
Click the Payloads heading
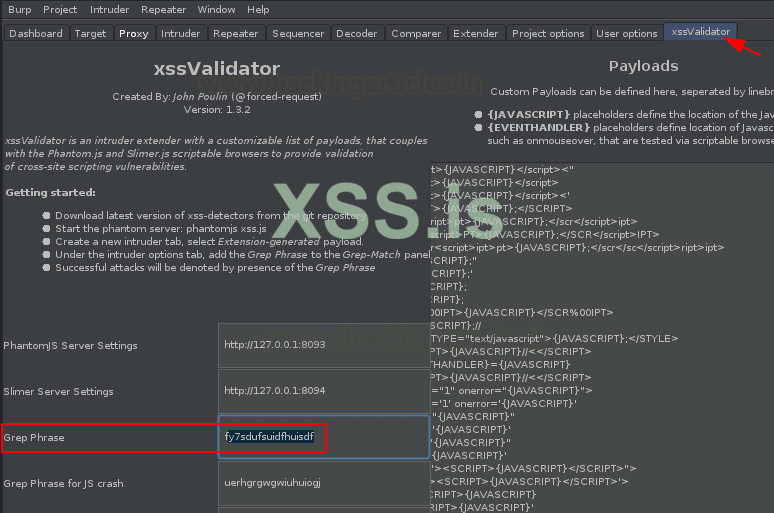tap(643, 66)
